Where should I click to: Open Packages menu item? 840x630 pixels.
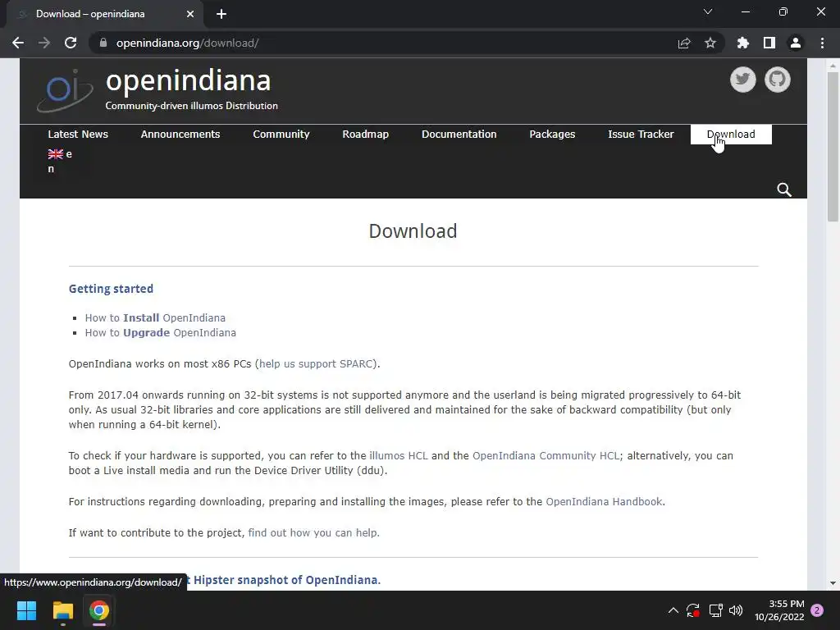552,134
